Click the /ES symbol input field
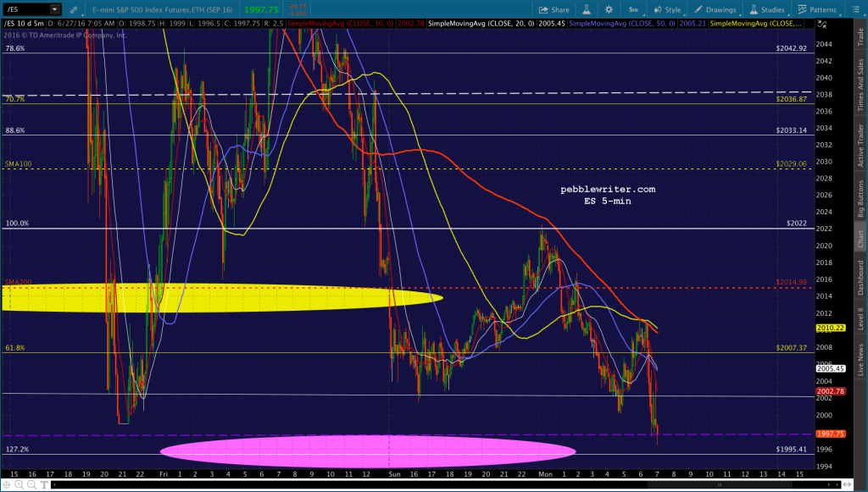 pos(26,9)
